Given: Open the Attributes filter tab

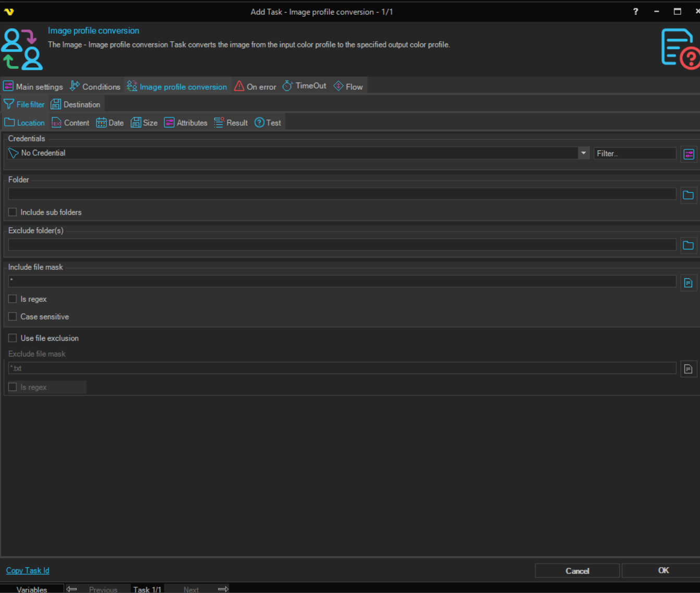Looking at the screenshot, I should (x=186, y=123).
